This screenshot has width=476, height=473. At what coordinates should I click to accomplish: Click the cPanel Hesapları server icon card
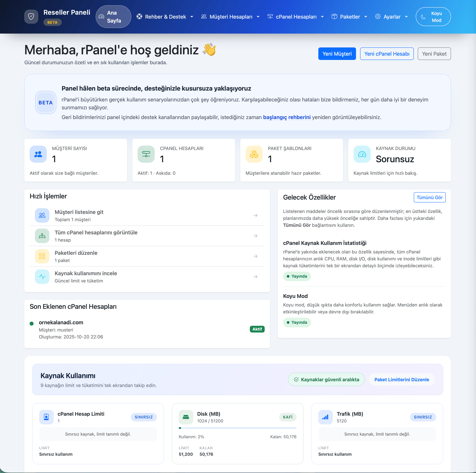click(146, 154)
